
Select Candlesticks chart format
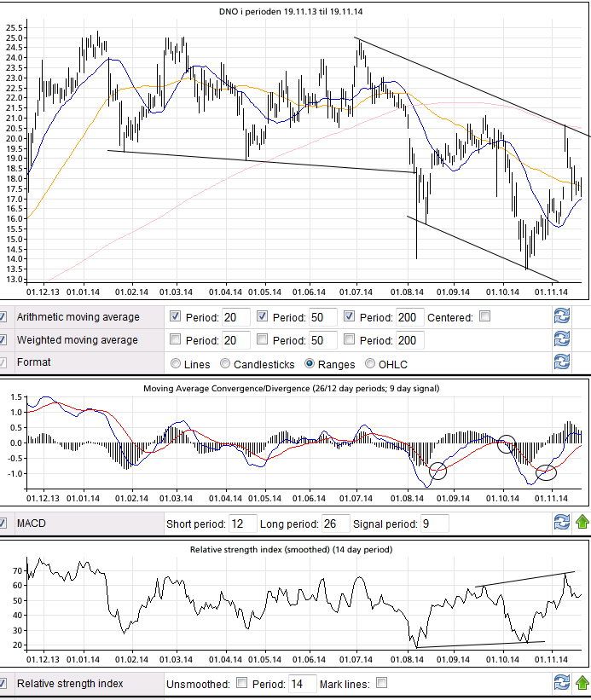tap(226, 364)
